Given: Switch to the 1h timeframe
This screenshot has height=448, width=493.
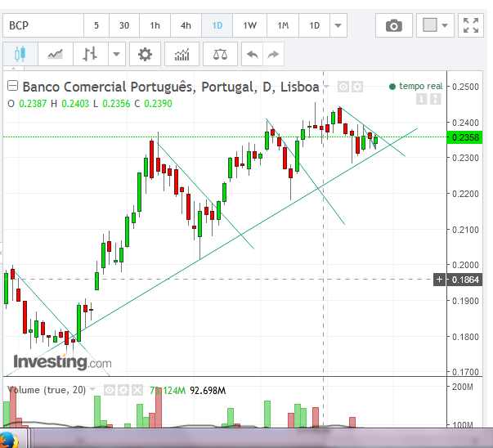Looking at the screenshot, I should click(155, 25).
